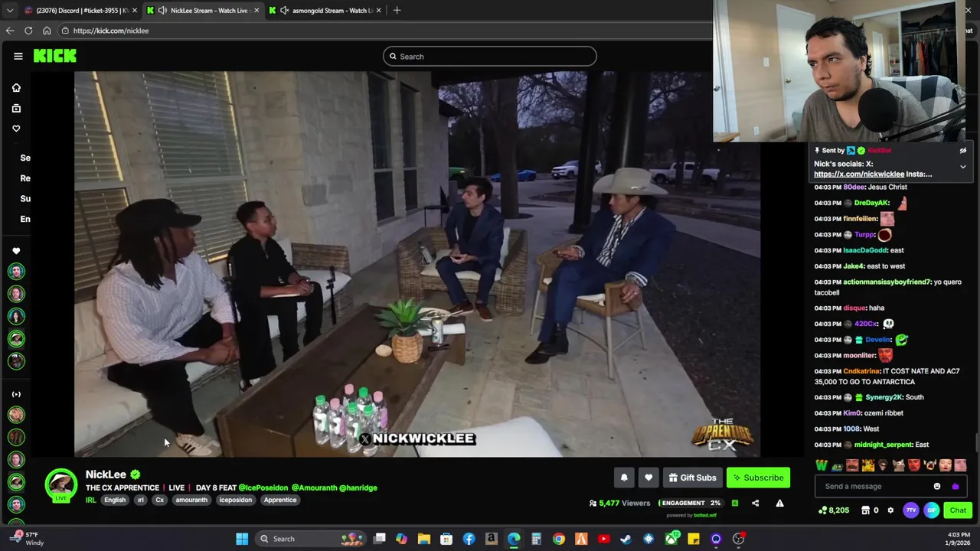980x551 pixels.
Task: Switch to the asmongold Stream tab
Action: click(325, 10)
